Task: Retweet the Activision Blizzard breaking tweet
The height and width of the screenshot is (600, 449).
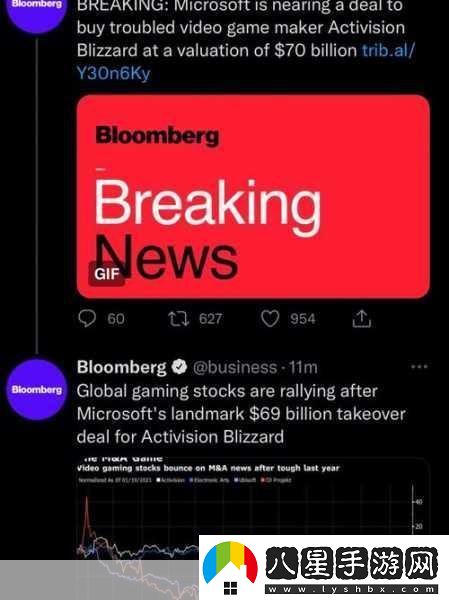Action: [178, 319]
